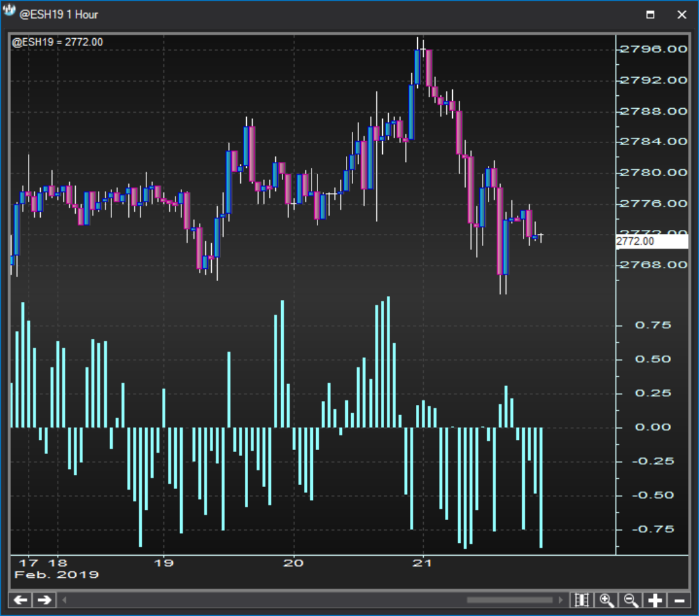Click the -0.75 indicator axis label

point(653,530)
